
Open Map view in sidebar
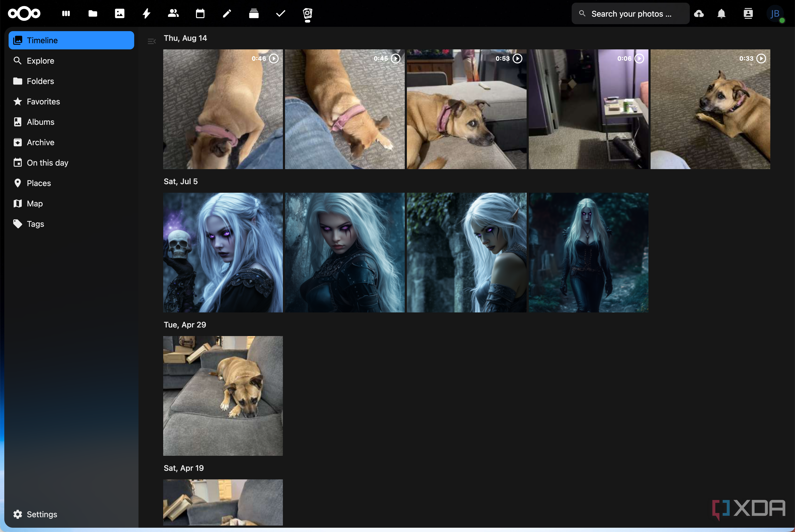(71, 203)
